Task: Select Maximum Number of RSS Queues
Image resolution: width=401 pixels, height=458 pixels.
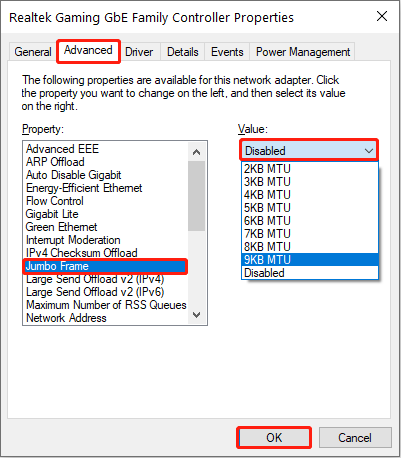Action: coord(105,305)
